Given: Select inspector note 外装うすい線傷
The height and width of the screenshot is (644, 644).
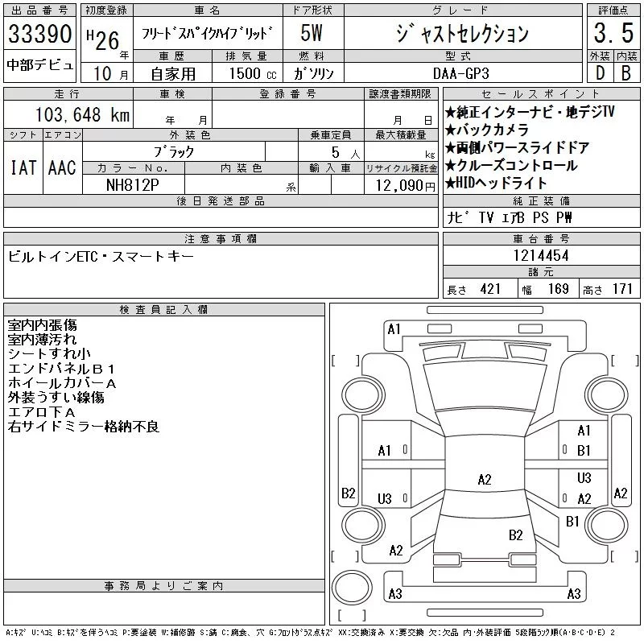Looking at the screenshot, I should (56, 397).
